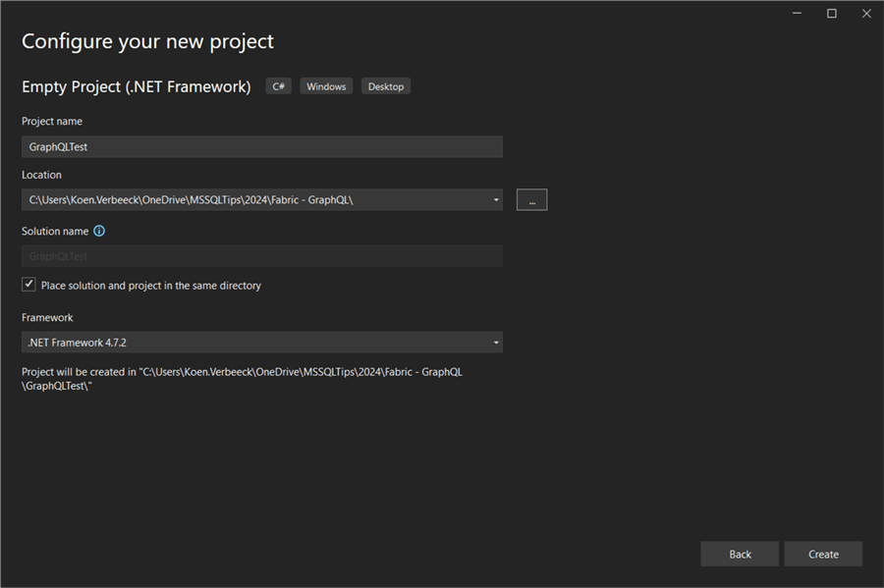The image size is (884, 588).
Task: Click the Solution name info icon
Action: [99, 232]
